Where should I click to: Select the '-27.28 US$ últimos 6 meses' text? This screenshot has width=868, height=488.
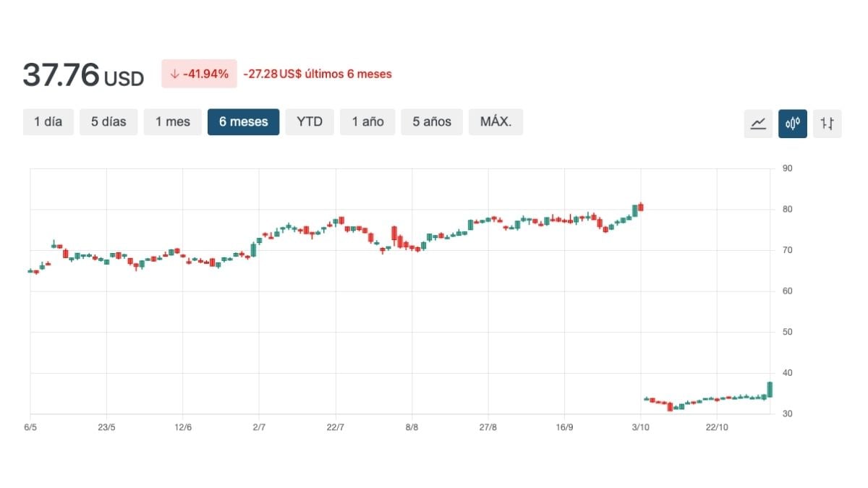318,74
